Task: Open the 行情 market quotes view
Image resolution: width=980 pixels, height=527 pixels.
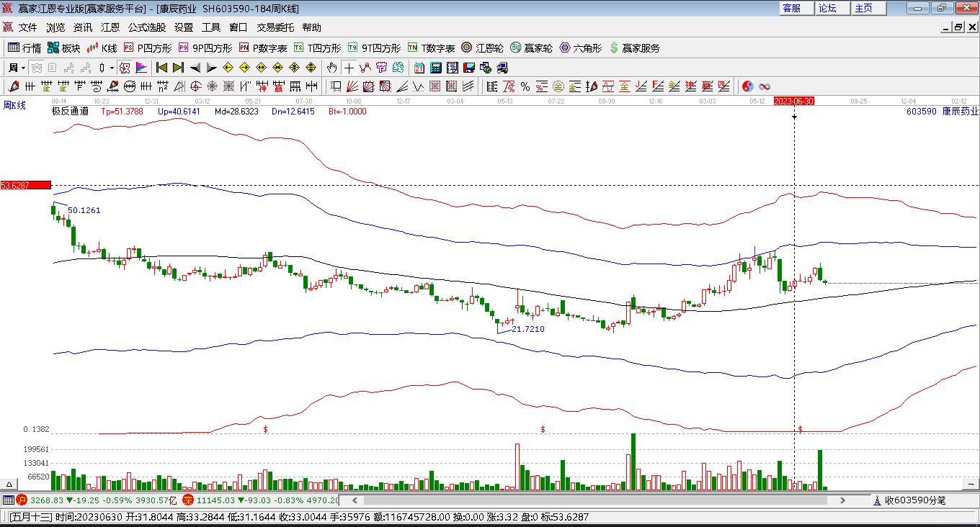Action: (24, 48)
